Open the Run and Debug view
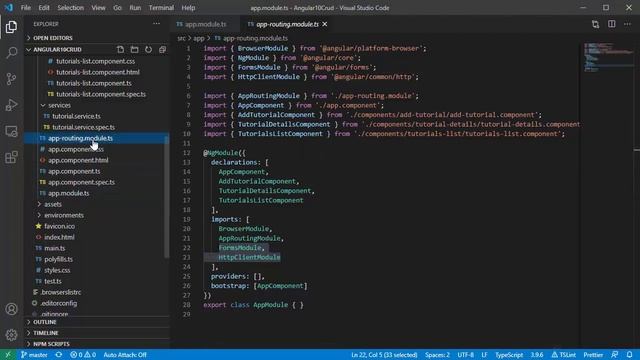Screen dimensions: 640x360 click(x=11, y=105)
